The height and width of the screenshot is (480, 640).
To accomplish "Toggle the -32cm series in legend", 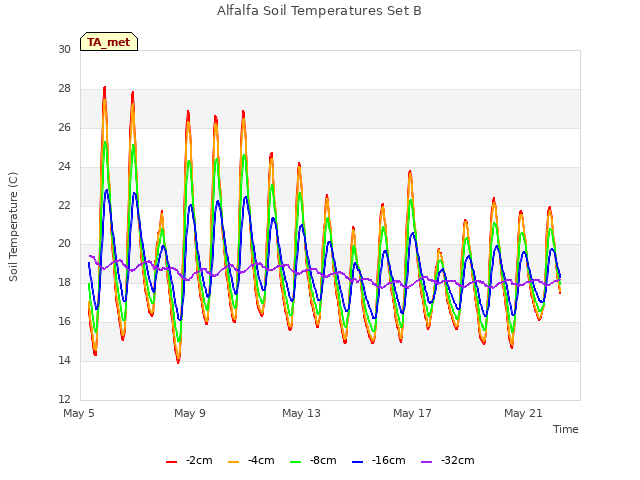I will [x=448, y=461].
